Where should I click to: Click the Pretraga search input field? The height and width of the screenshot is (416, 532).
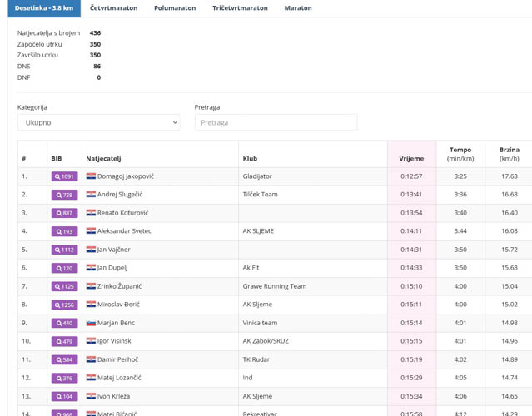(276, 122)
